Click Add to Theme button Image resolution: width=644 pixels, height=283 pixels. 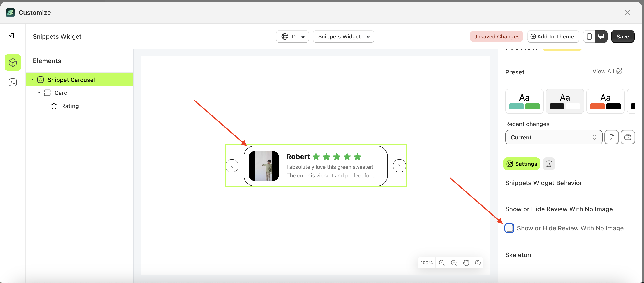point(553,36)
